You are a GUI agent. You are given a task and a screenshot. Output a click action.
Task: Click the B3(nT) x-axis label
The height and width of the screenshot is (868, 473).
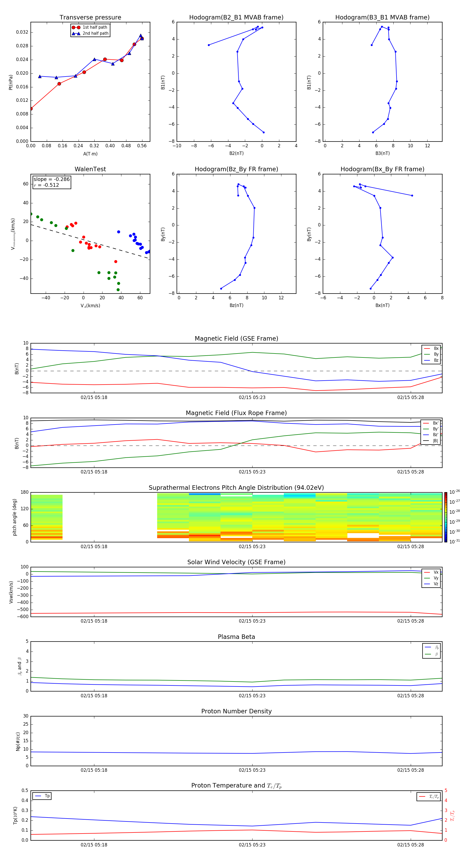click(382, 153)
